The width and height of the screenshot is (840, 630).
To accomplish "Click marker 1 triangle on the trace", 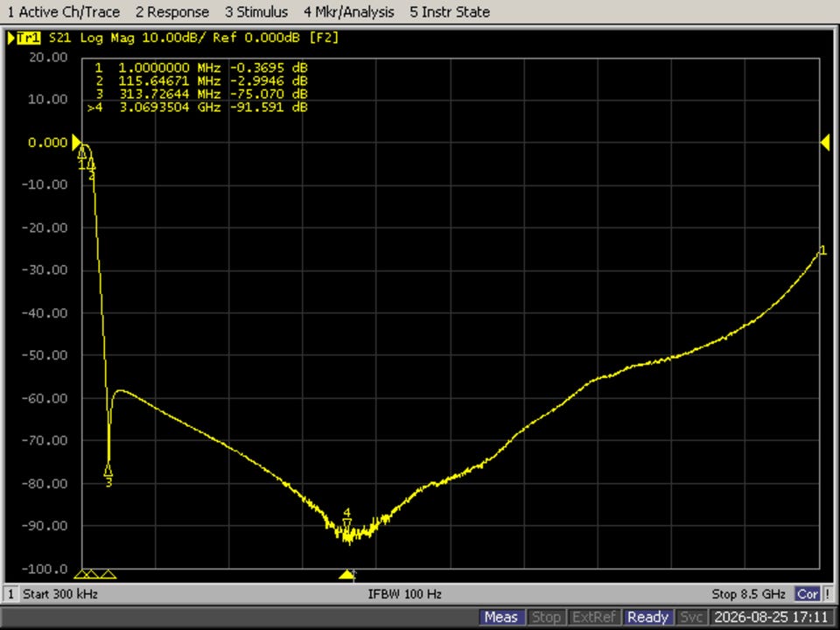I will coord(82,154).
